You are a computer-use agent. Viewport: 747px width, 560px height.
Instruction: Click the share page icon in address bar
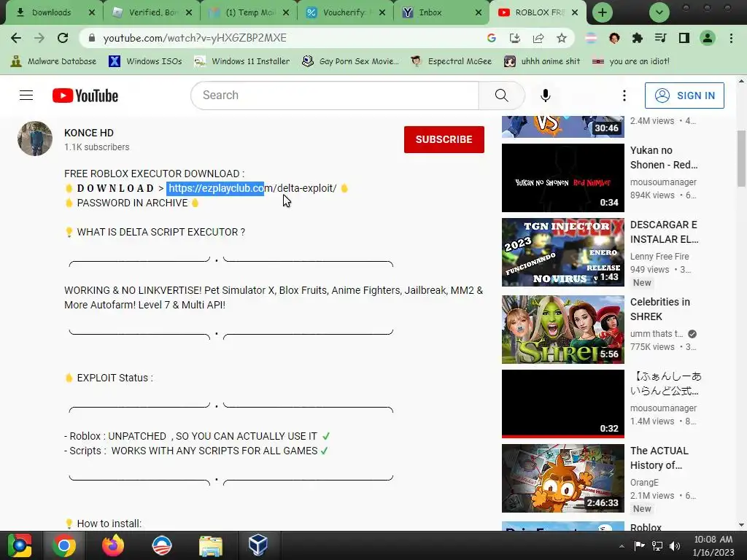[538, 38]
